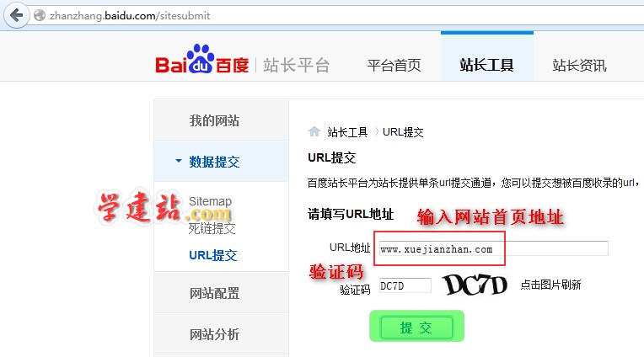
Task: Click the green 提交 button
Action: point(416,327)
